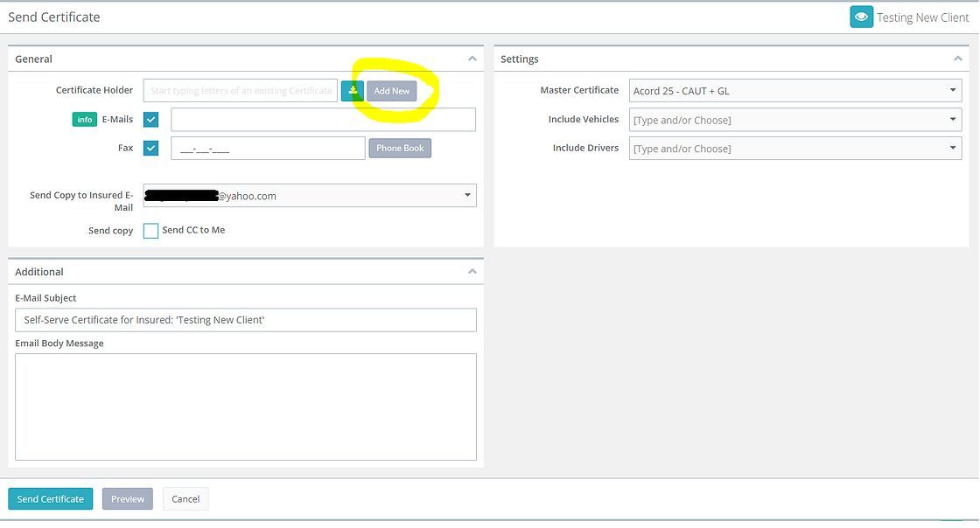Open the Include Drivers dropdown
Viewport: 980px width, 528px height.
click(953, 148)
